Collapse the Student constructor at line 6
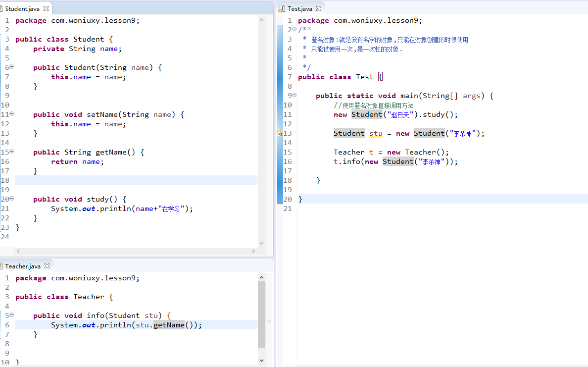The image size is (588, 367). tap(11, 67)
